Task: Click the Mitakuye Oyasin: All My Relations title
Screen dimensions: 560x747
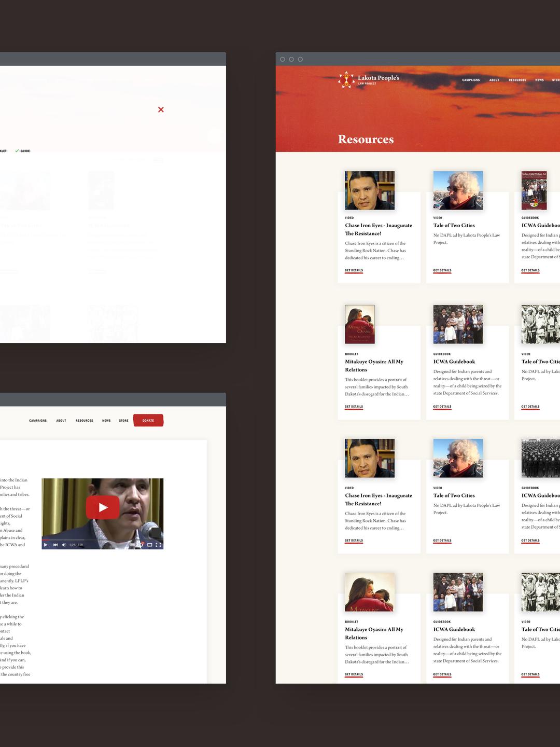Action: point(374,366)
